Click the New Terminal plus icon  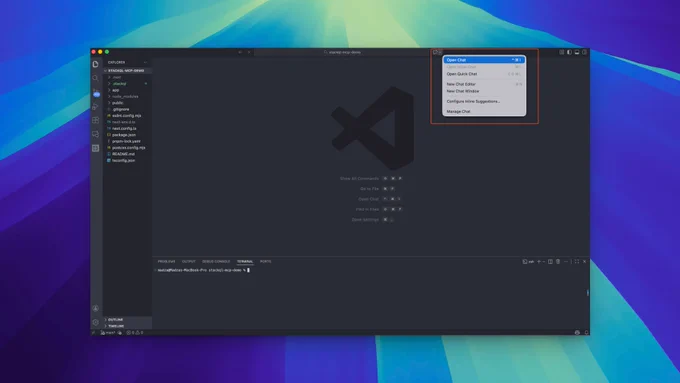pyautogui.click(x=539, y=262)
